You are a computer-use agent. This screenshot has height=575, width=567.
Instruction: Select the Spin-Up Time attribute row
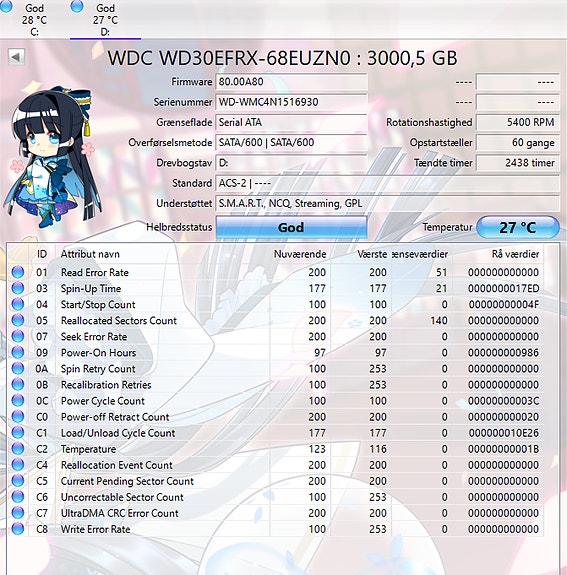click(275, 288)
